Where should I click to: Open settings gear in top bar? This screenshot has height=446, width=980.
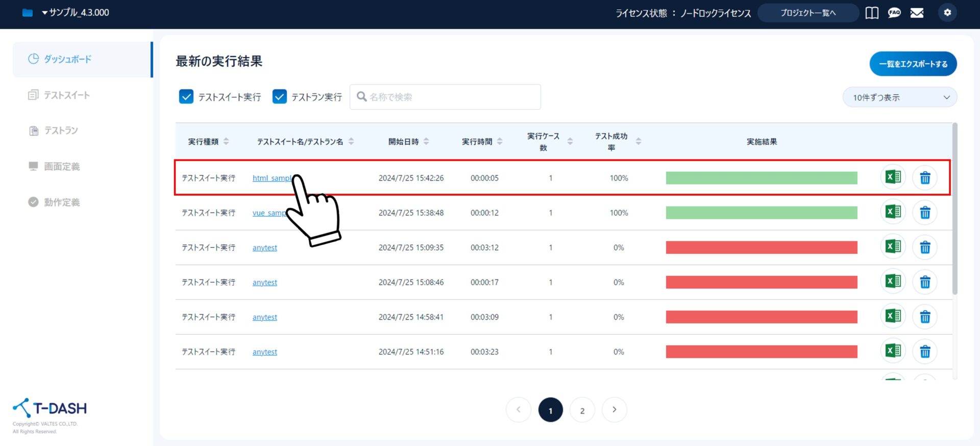(x=947, y=13)
